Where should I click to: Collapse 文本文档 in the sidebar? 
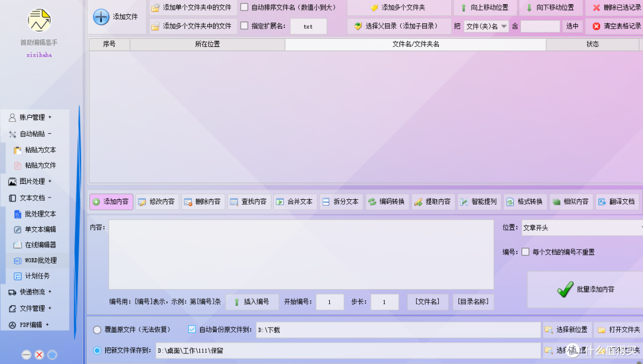coord(35,198)
